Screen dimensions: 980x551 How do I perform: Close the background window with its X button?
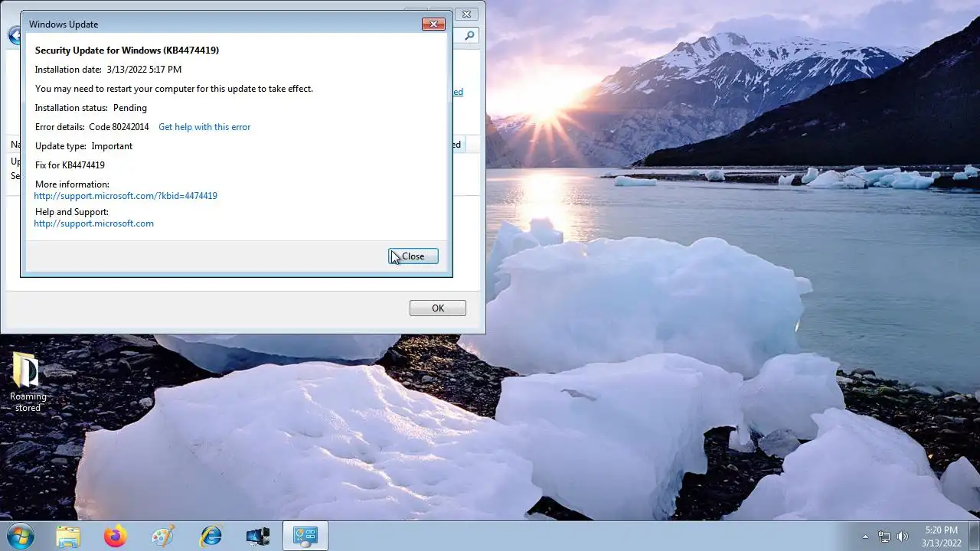[x=466, y=14]
